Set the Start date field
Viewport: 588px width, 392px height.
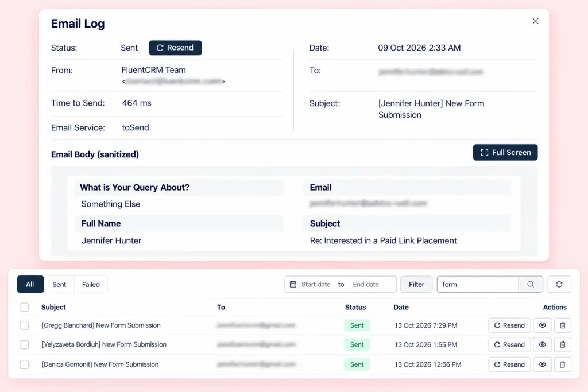pos(316,285)
